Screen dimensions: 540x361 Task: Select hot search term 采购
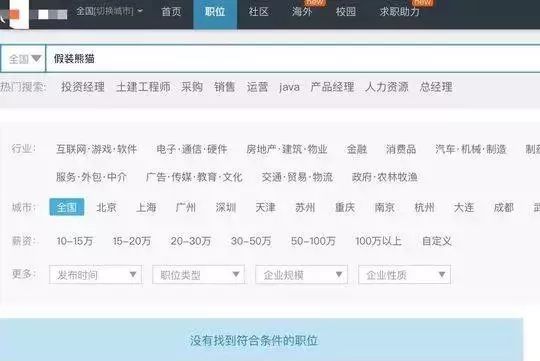pyautogui.click(x=192, y=87)
